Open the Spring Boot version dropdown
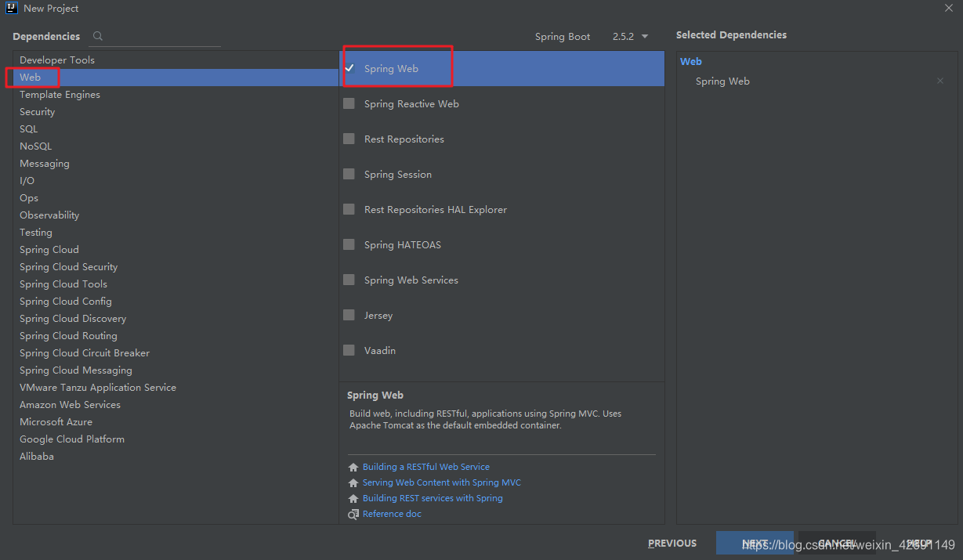963x560 pixels. pos(631,37)
